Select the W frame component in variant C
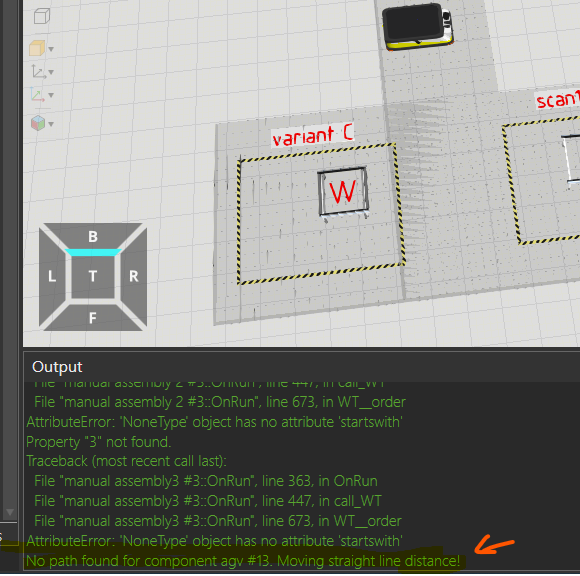Screen dimensions: 580x576 pyautogui.click(x=343, y=192)
